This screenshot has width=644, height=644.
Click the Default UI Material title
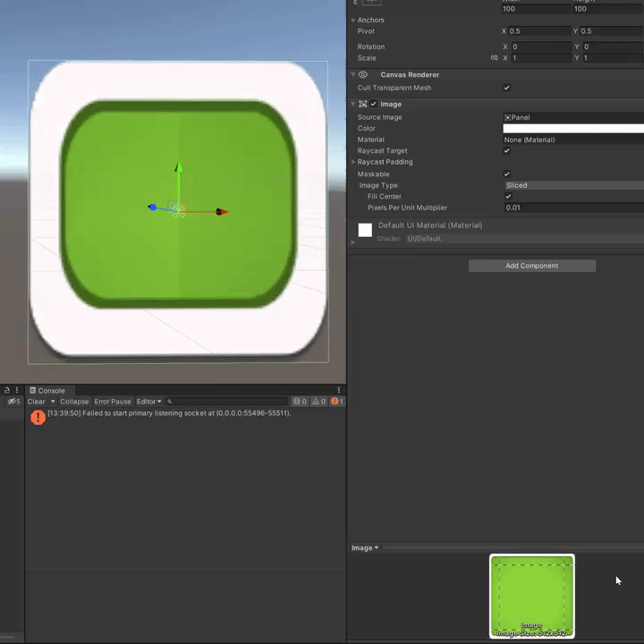[x=430, y=225]
